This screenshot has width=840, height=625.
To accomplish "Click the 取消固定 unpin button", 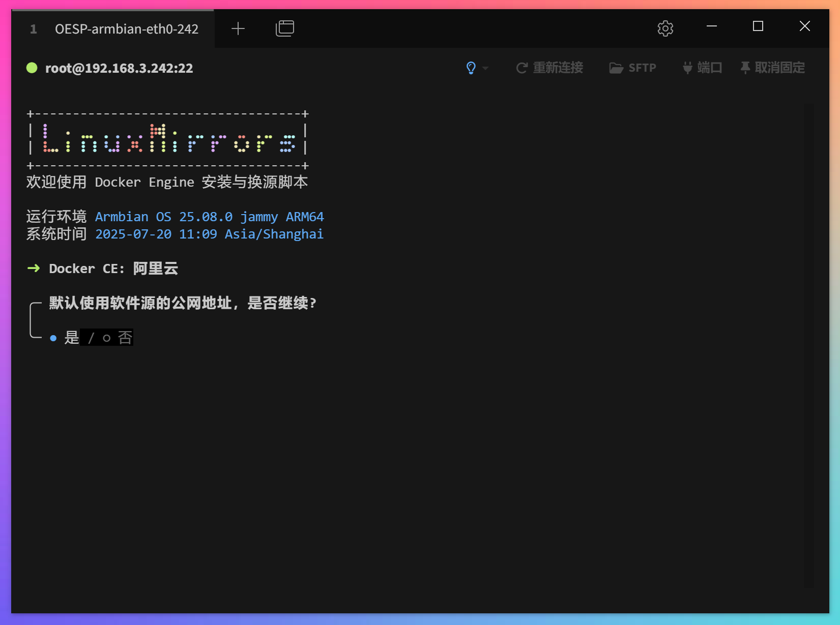I will click(x=780, y=68).
